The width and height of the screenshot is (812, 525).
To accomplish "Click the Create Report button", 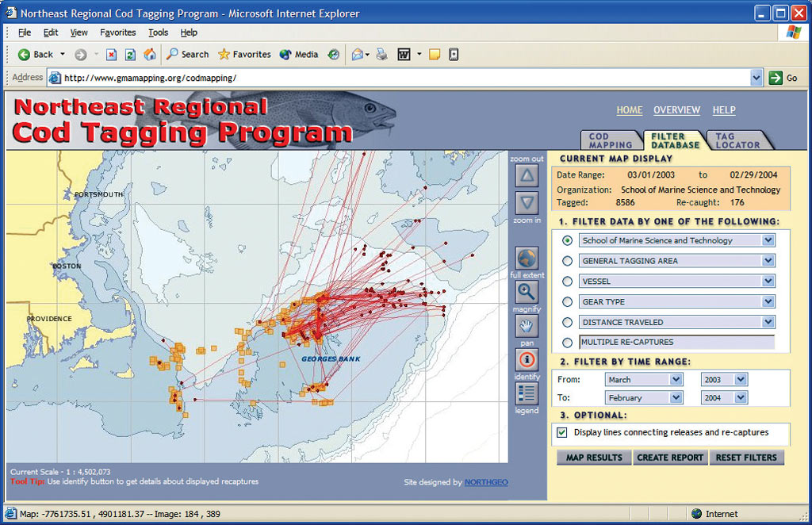I will click(x=670, y=457).
